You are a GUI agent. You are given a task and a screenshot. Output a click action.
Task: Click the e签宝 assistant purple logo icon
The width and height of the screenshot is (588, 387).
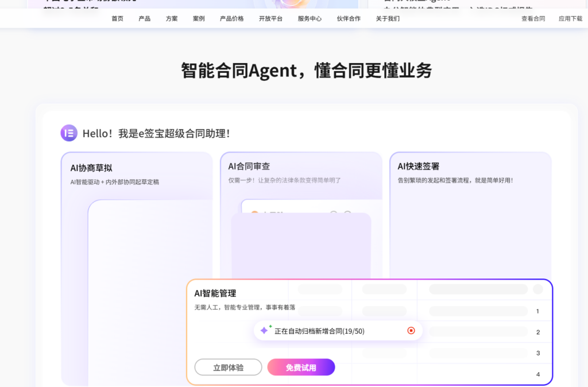(69, 133)
